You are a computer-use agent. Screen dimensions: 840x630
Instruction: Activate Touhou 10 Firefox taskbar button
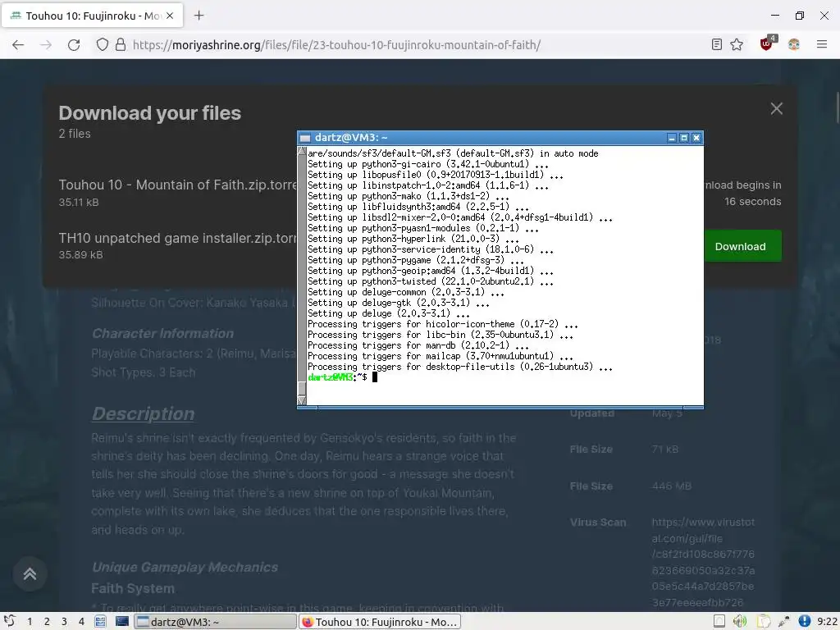pyautogui.click(x=379, y=622)
